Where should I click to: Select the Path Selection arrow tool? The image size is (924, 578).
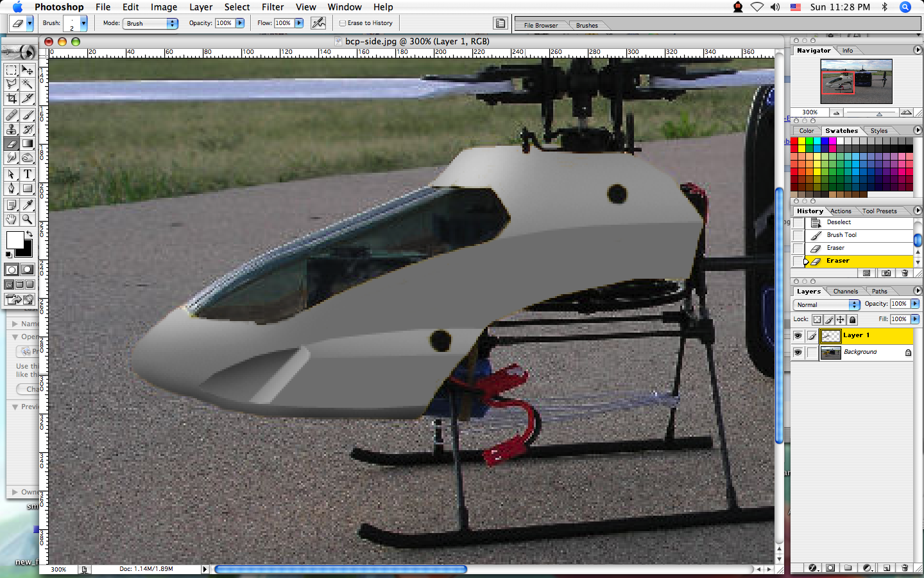(12, 175)
